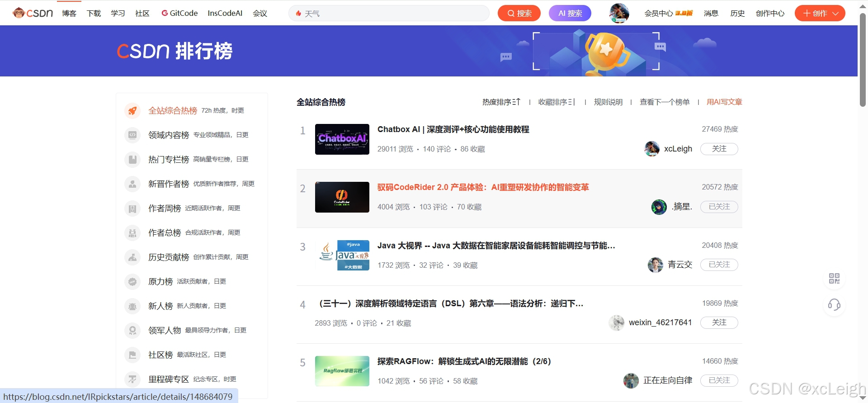Open xcLeigh author avatar
This screenshot has width=868, height=403.
tap(651, 149)
